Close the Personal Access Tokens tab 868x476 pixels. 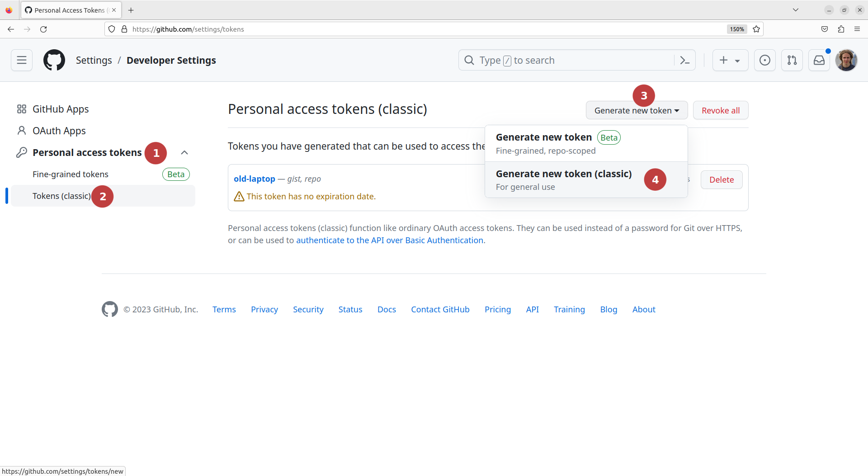(x=114, y=10)
